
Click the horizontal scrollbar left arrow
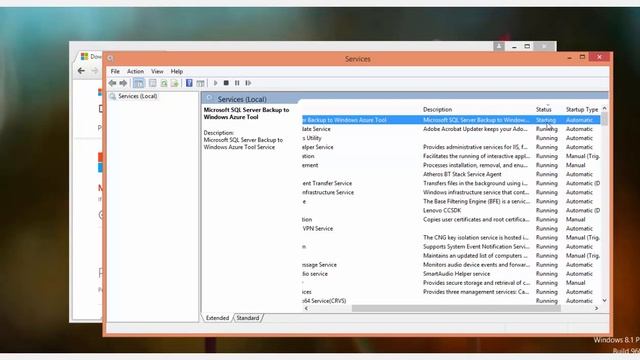pos(306,309)
